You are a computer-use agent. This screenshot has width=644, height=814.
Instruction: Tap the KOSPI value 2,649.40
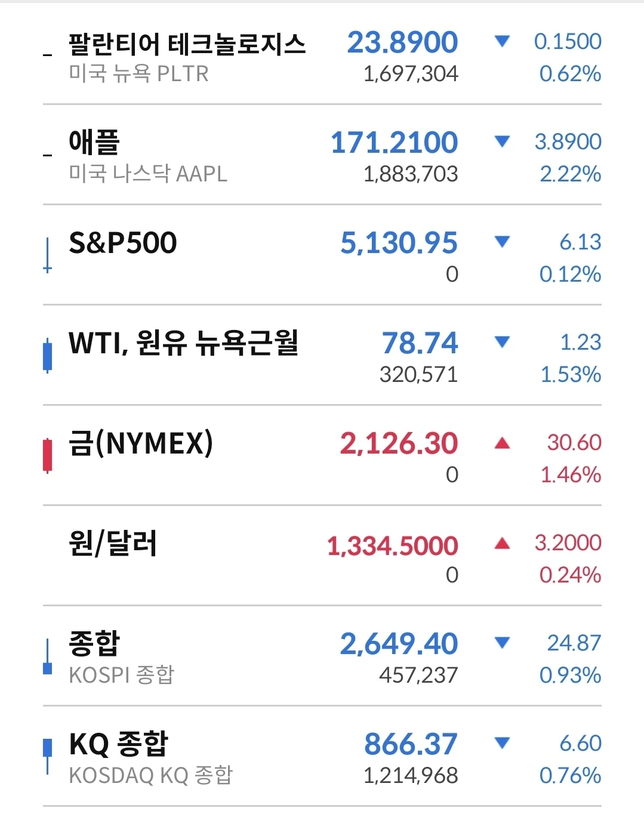coord(399,643)
